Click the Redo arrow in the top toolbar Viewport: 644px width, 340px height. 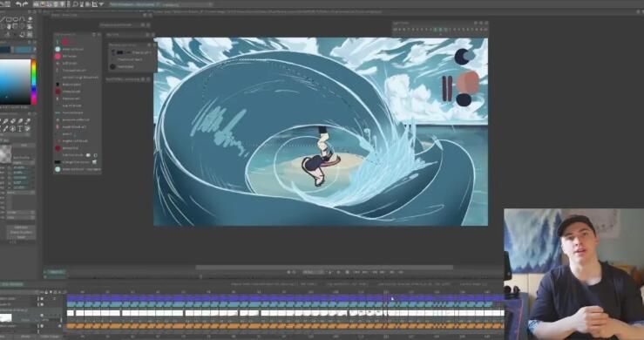(x=25, y=4)
